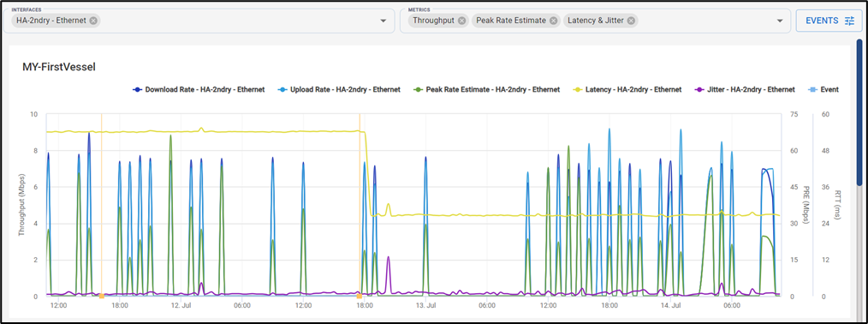Click inside the Metrics selection field
The height and width of the screenshot is (324, 868).
pyautogui.click(x=596, y=20)
